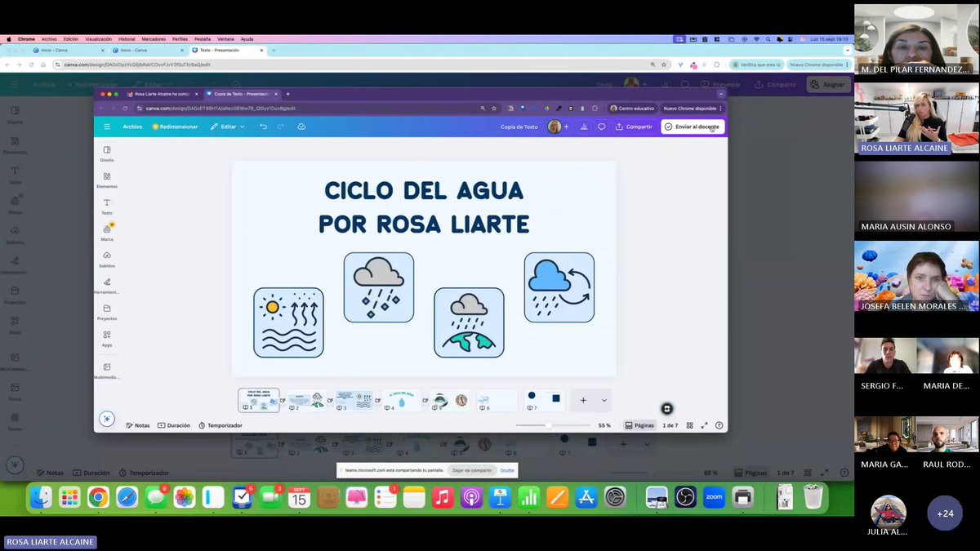Screen dimensions: 980x551
Task: Click the Compartir button in the front window
Action: [x=635, y=127]
